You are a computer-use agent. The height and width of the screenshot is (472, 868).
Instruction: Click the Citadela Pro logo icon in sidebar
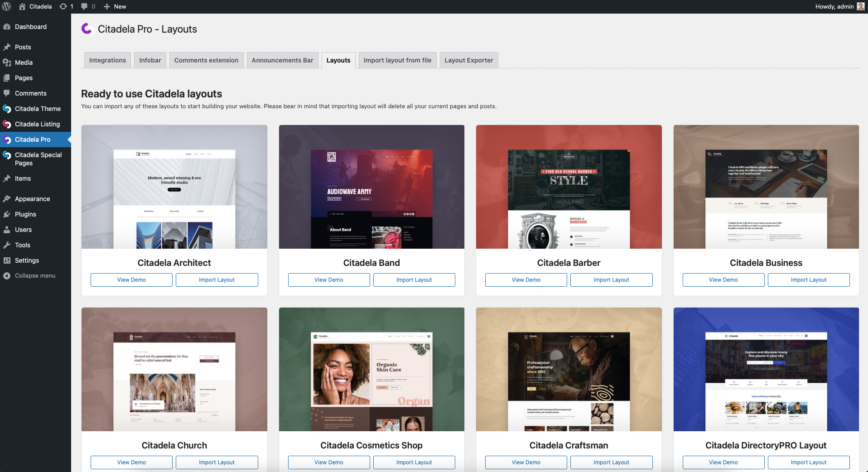click(7, 140)
